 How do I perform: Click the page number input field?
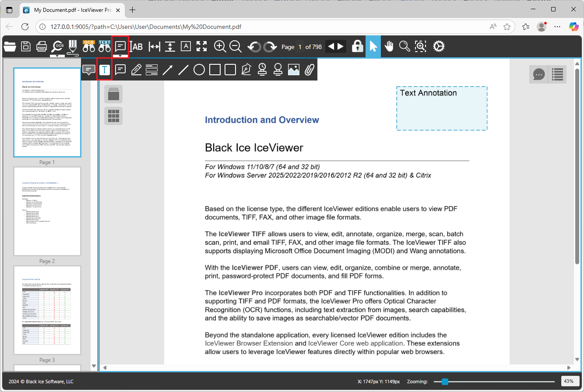tap(300, 47)
